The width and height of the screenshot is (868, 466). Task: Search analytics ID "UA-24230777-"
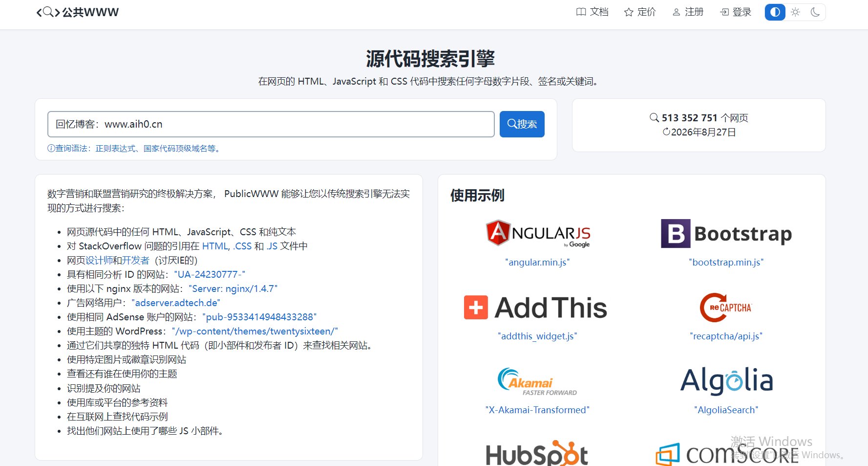click(x=210, y=274)
